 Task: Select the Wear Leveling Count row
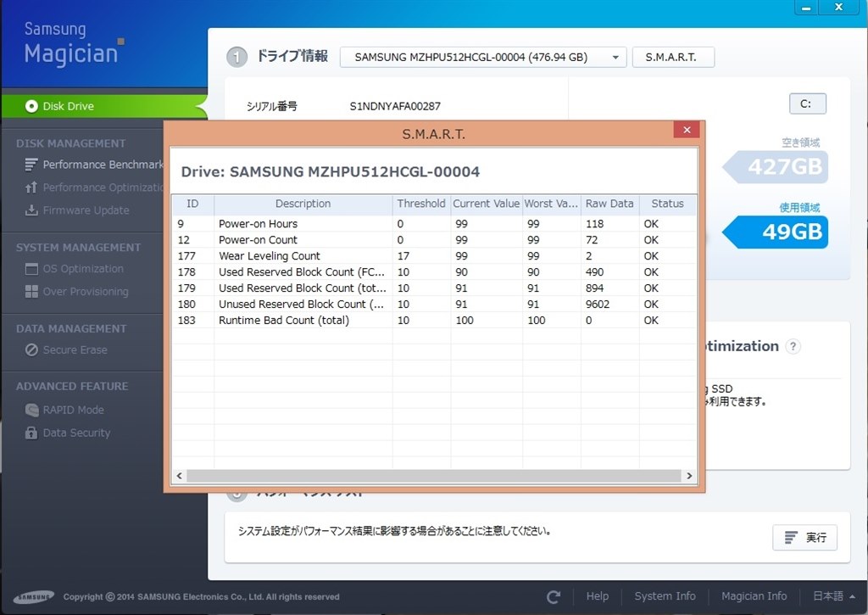coord(434,256)
